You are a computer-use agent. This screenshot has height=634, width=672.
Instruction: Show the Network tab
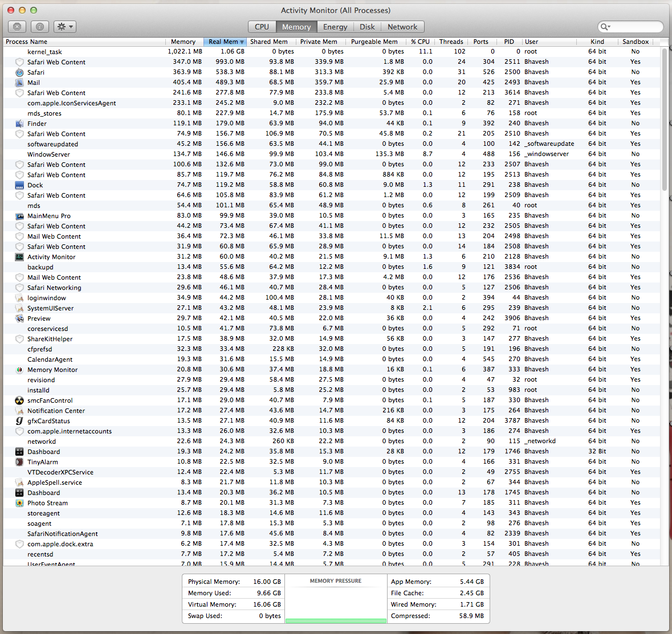(402, 27)
